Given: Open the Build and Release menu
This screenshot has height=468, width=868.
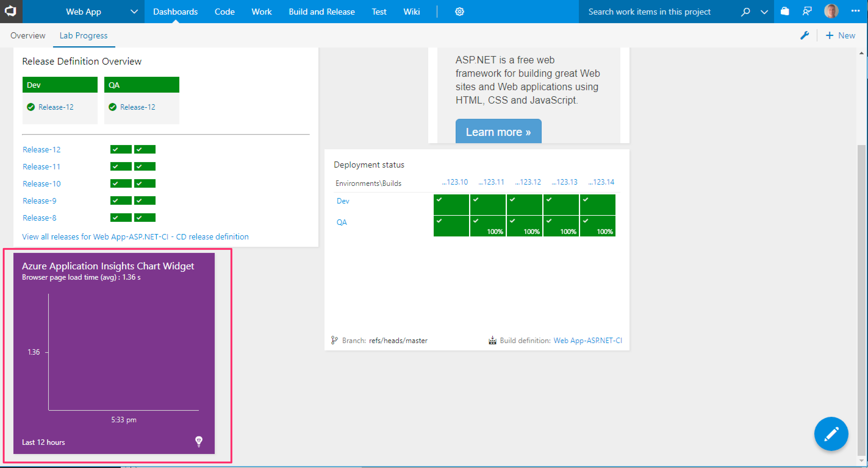Looking at the screenshot, I should [x=321, y=12].
